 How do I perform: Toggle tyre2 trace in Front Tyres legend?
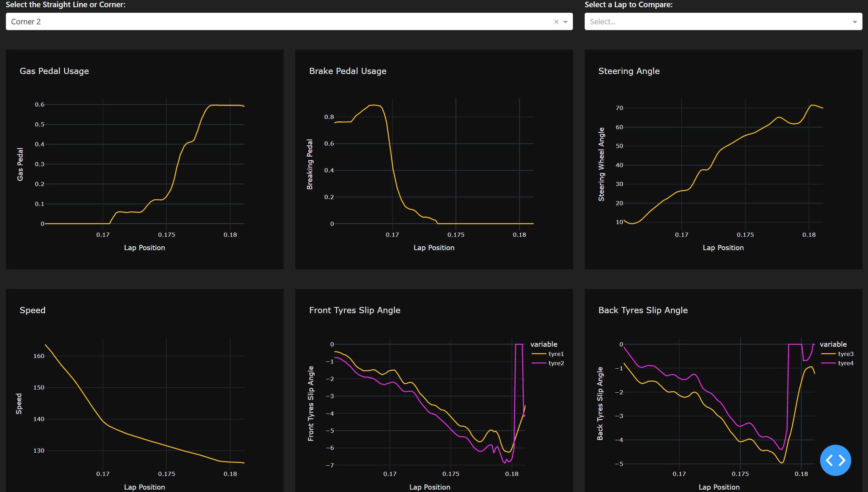coord(548,363)
